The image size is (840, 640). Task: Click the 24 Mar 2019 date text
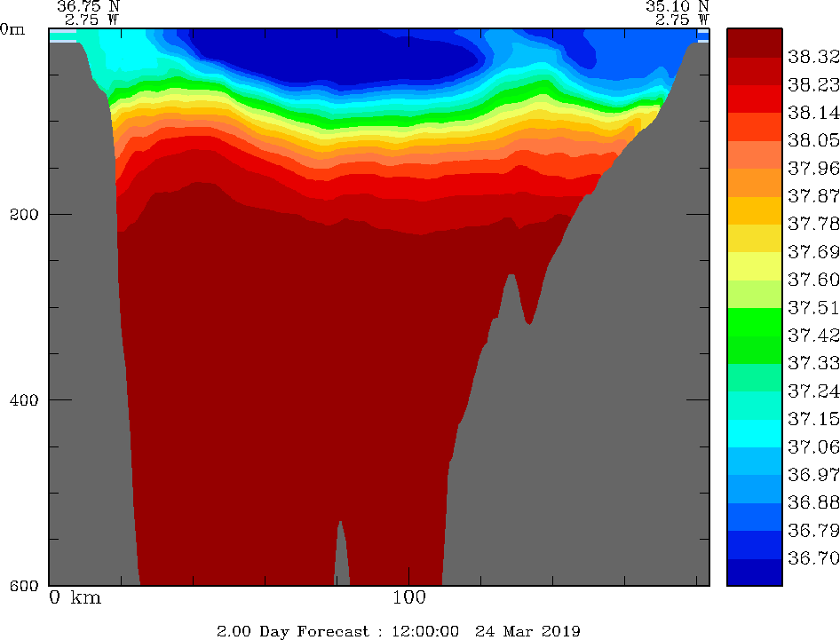coord(527,631)
